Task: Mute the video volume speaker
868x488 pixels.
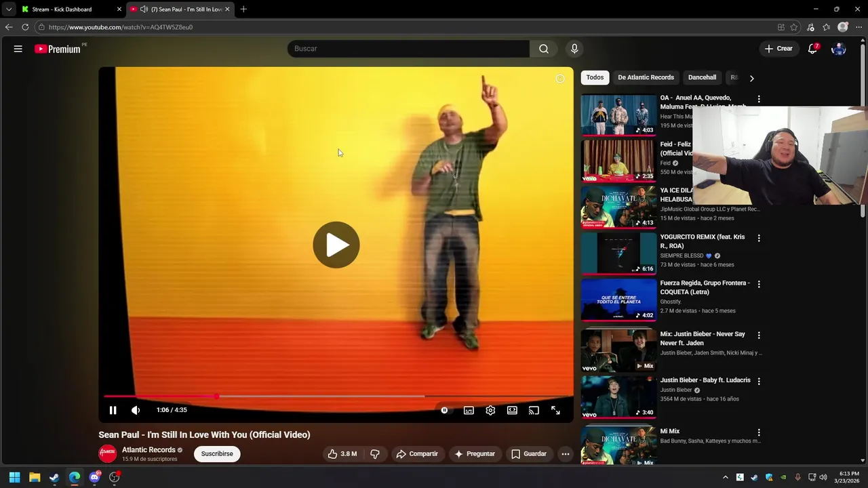Action: point(136,410)
